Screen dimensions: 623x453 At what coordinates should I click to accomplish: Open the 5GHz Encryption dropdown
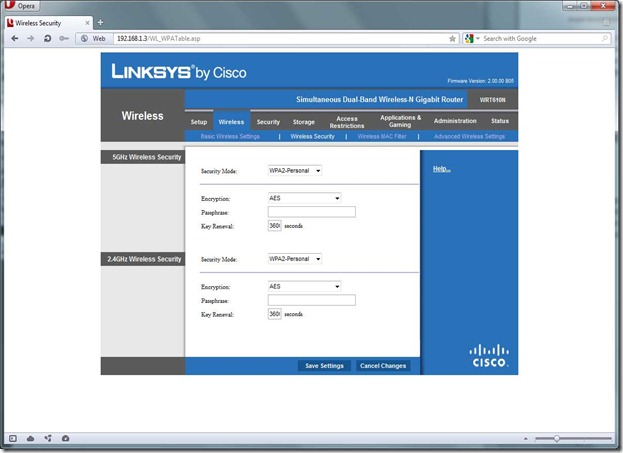pos(304,198)
